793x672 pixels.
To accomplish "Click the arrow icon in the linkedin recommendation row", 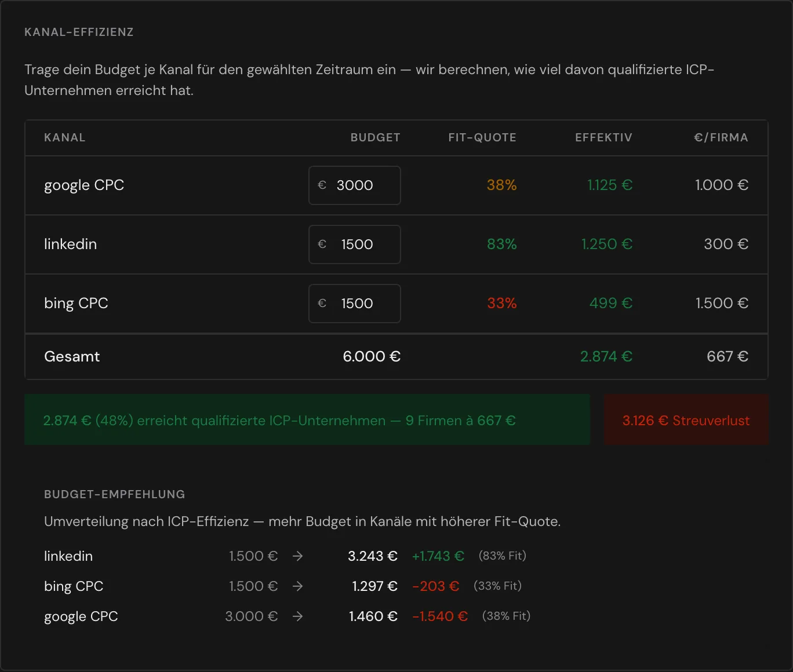I will [x=297, y=556].
